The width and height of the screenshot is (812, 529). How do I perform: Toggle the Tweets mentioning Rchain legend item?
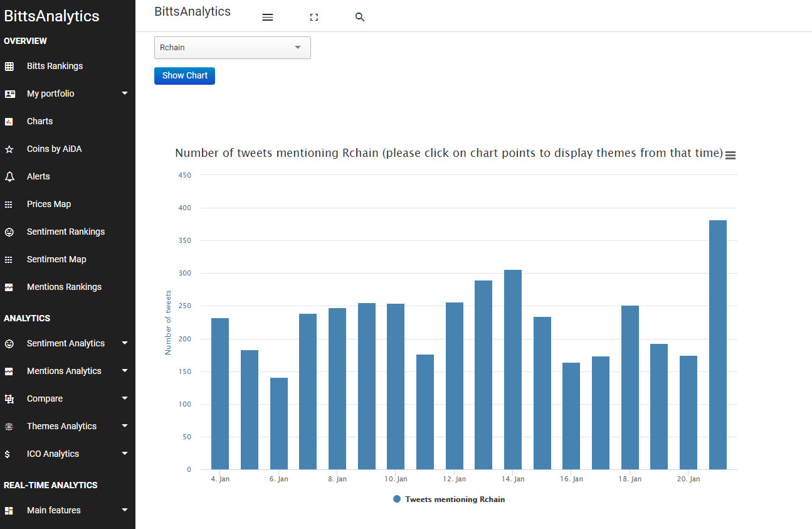pos(449,500)
